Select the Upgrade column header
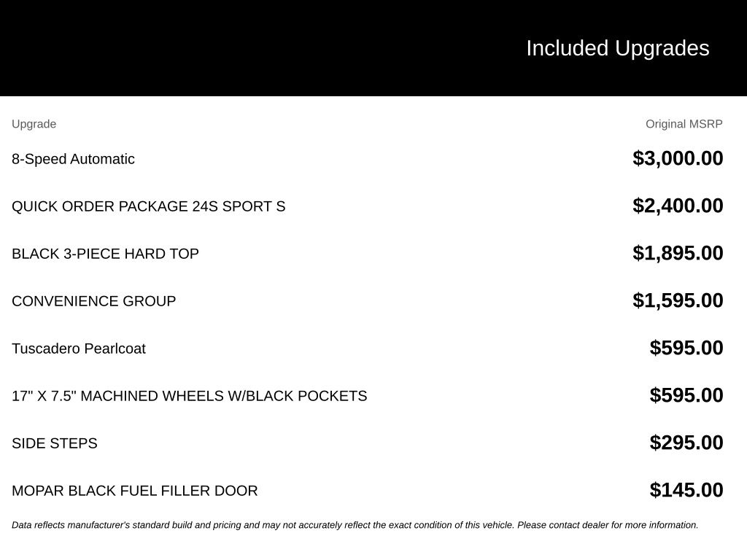Screen dimensions: 747x560 pyautogui.click(x=34, y=124)
